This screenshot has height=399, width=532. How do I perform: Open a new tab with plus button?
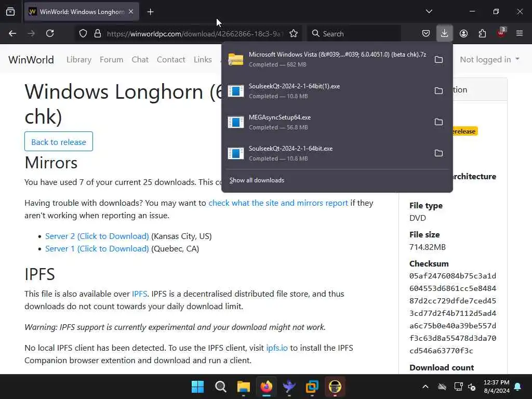pos(150,12)
